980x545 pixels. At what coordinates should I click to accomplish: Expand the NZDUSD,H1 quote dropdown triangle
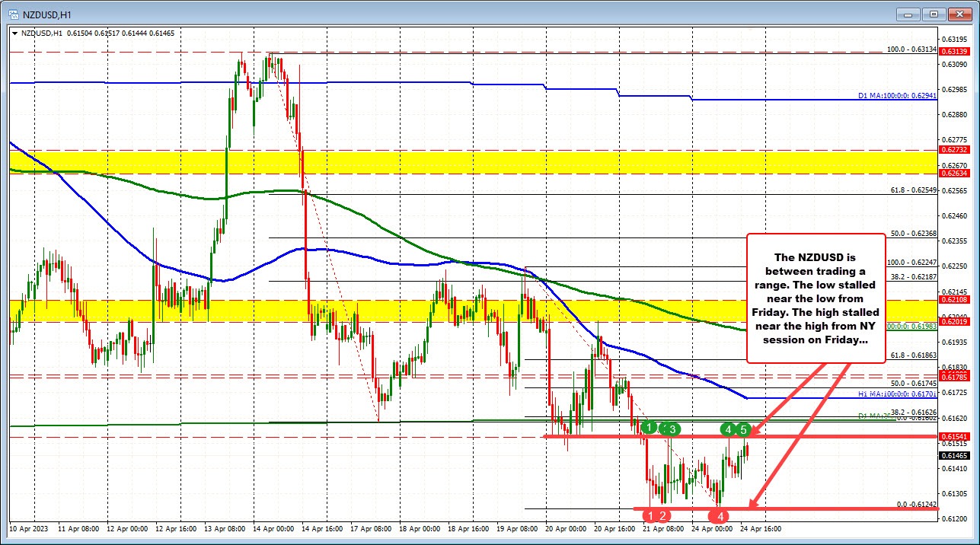[x=15, y=33]
